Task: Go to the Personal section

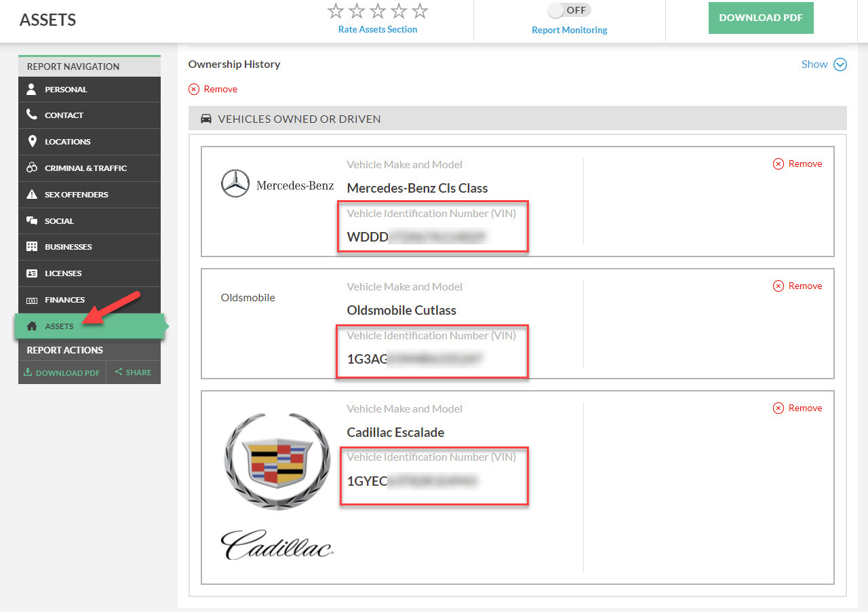Action: coord(90,90)
